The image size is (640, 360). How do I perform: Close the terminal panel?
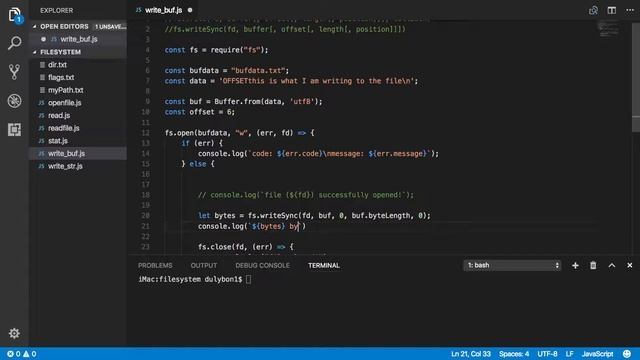pyautogui.click(x=630, y=265)
